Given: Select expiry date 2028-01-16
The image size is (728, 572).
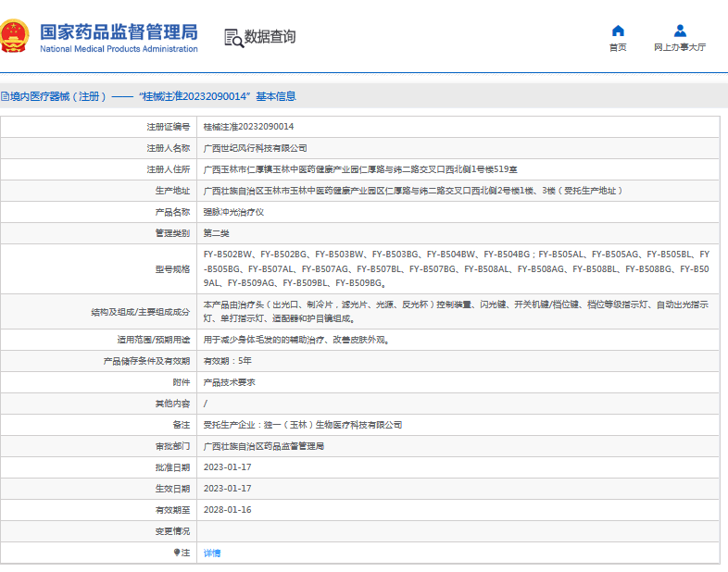Looking at the screenshot, I should [x=228, y=510].
